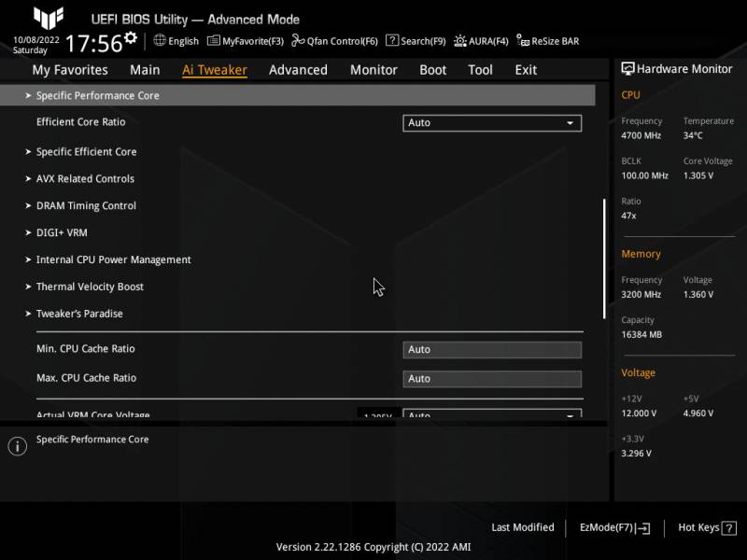Click CPU temperature value 34°C

tap(693, 135)
